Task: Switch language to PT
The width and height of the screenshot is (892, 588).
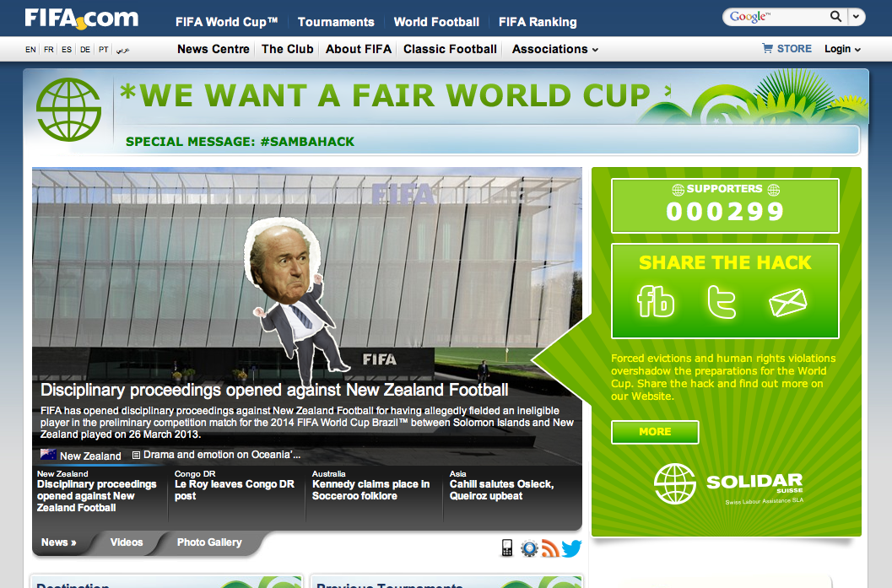Action: [x=103, y=50]
